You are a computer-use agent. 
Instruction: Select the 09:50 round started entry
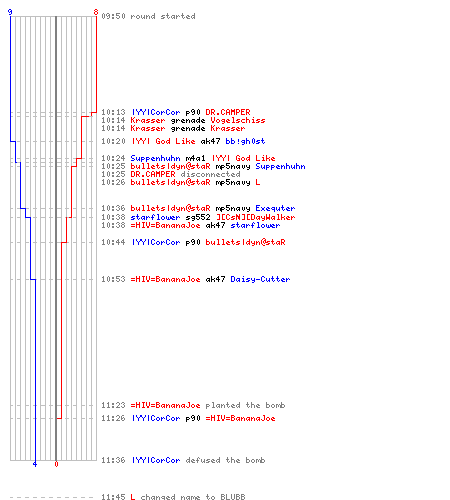[148, 16]
